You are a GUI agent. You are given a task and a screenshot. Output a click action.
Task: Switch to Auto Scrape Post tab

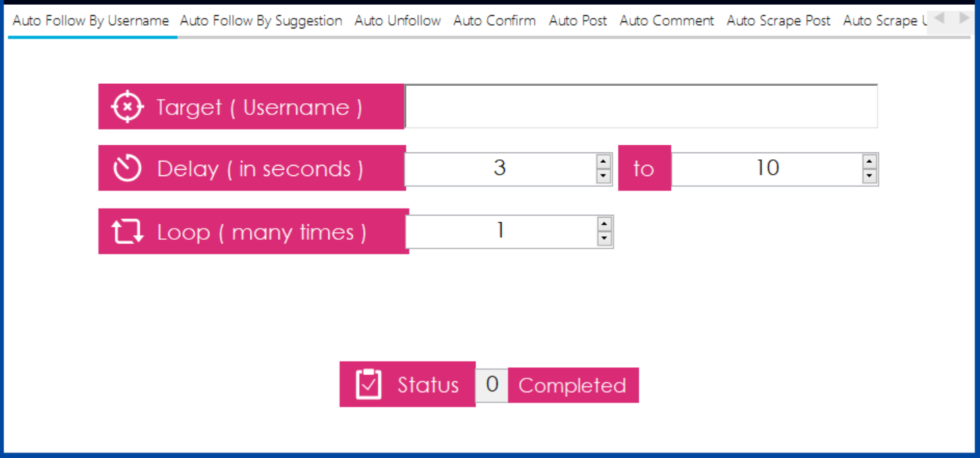tap(778, 21)
